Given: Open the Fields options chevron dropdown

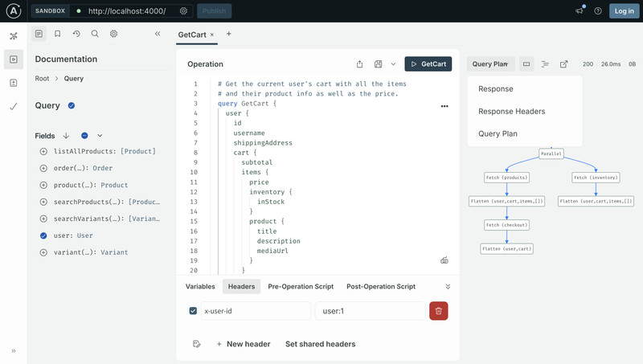Looking at the screenshot, I should pos(100,136).
